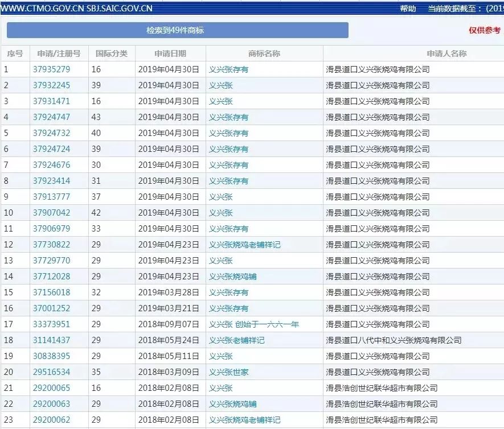
Task: Open trademark 义兴张 in row 9
Action: 220,197
